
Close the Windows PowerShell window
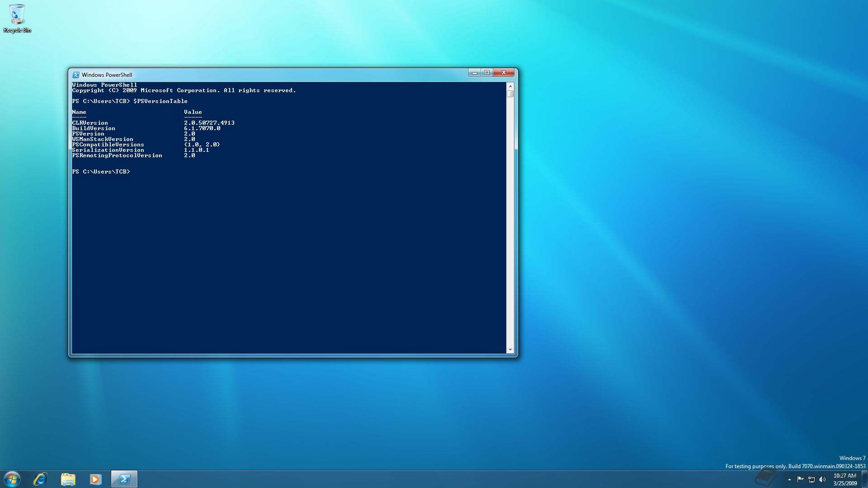point(504,73)
